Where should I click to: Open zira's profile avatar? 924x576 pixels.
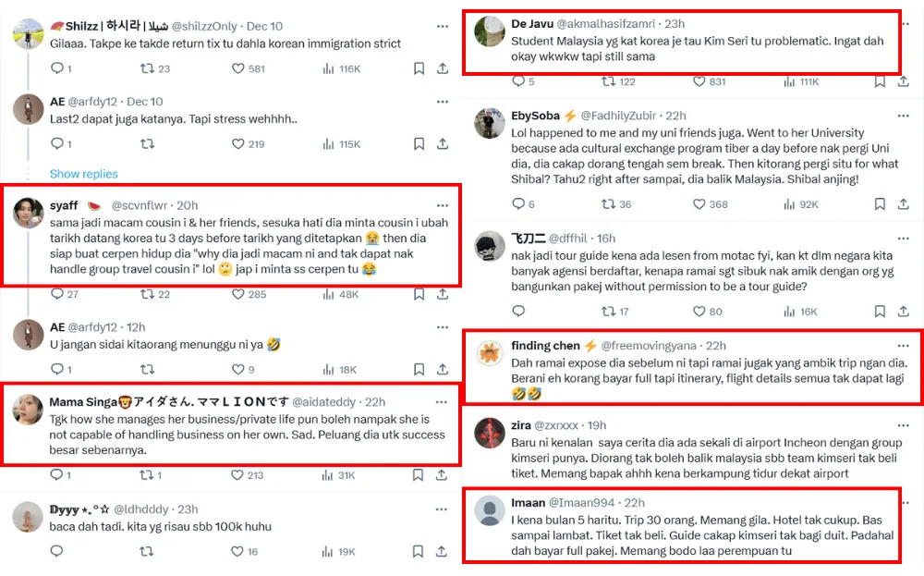coord(489,432)
